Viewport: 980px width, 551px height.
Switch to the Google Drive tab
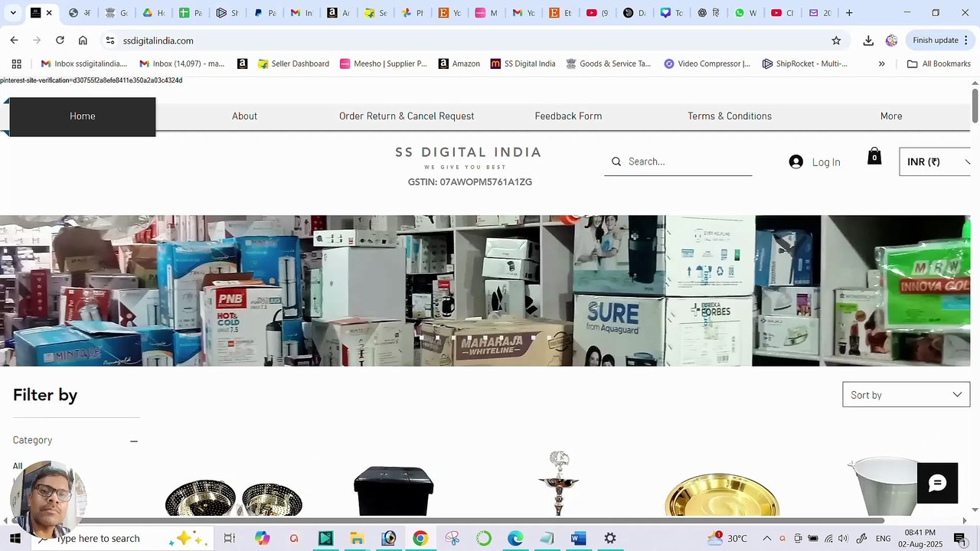click(x=154, y=13)
